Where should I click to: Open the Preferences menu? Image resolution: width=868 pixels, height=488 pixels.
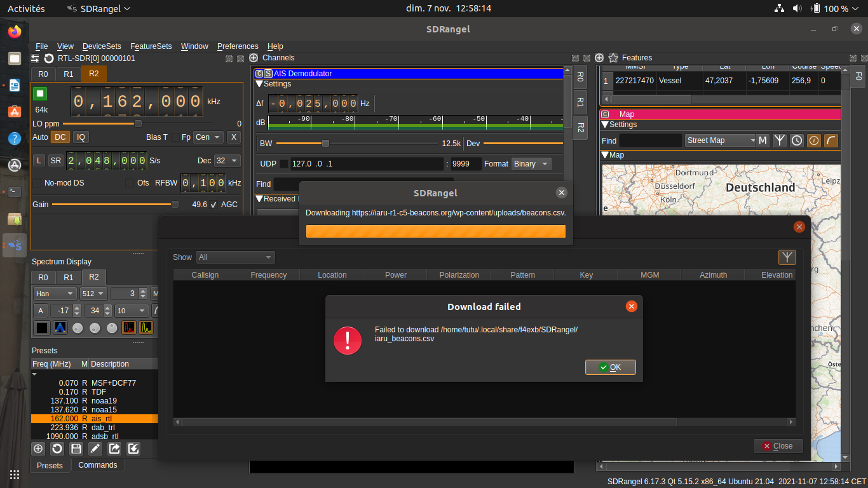click(x=238, y=46)
